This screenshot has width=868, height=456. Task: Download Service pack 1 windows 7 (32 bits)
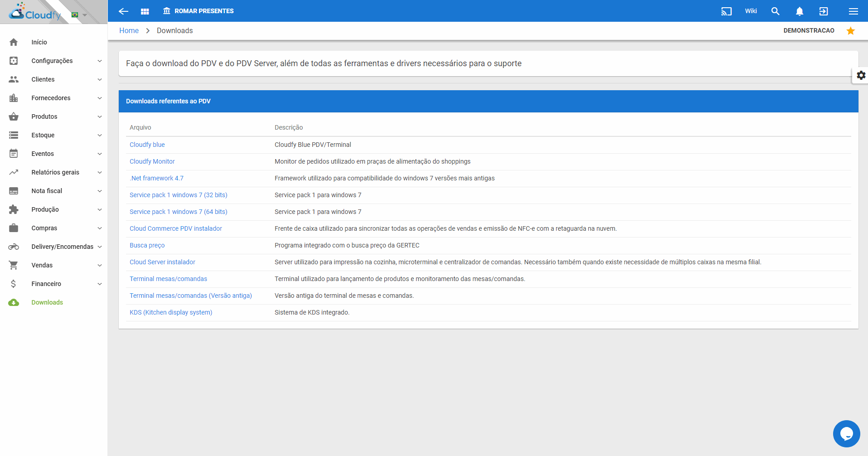point(179,195)
